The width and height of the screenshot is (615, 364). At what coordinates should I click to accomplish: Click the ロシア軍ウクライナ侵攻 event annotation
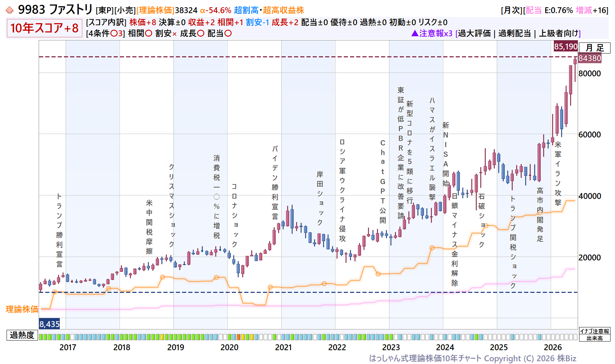pos(342,190)
